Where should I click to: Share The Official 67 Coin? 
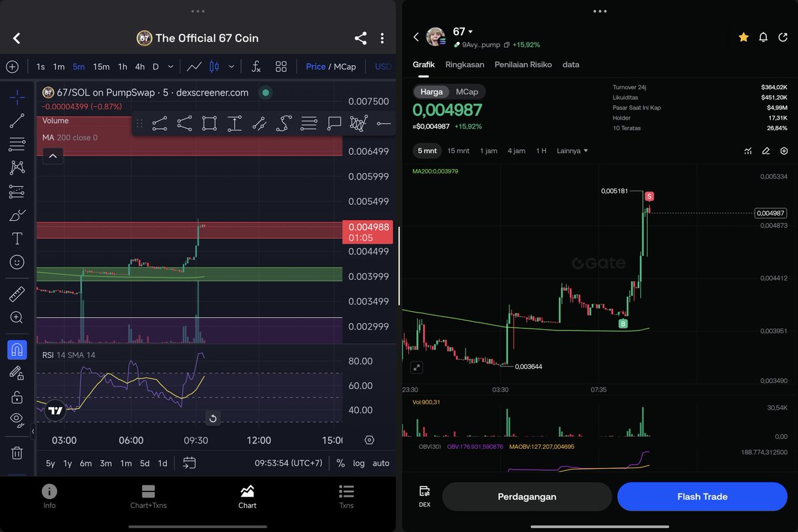coord(360,39)
